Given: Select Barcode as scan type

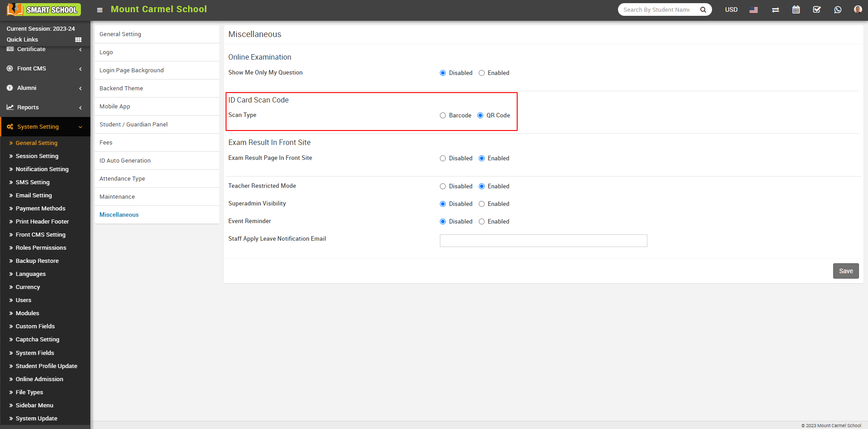Looking at the screenshot, I should [x=443, y=116].
